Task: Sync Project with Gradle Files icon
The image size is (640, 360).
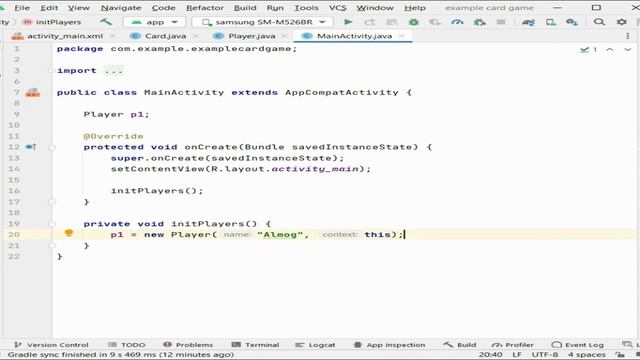Action: (528, 22)
